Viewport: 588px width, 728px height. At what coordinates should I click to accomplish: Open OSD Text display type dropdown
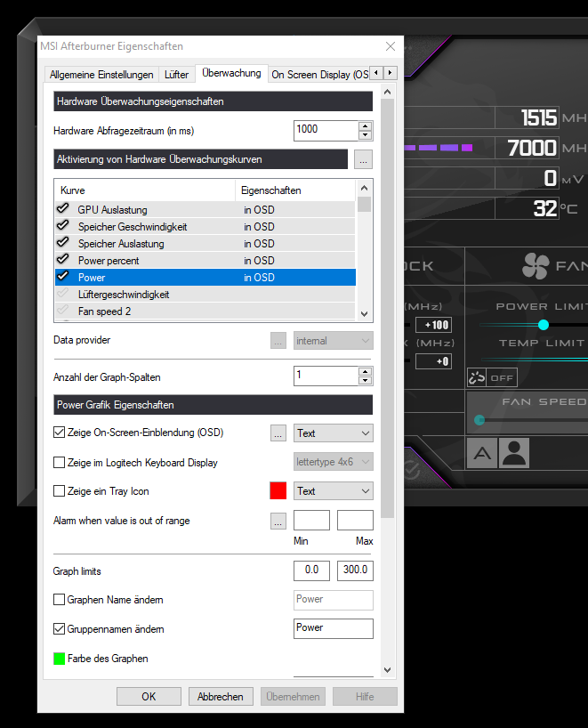334,433
